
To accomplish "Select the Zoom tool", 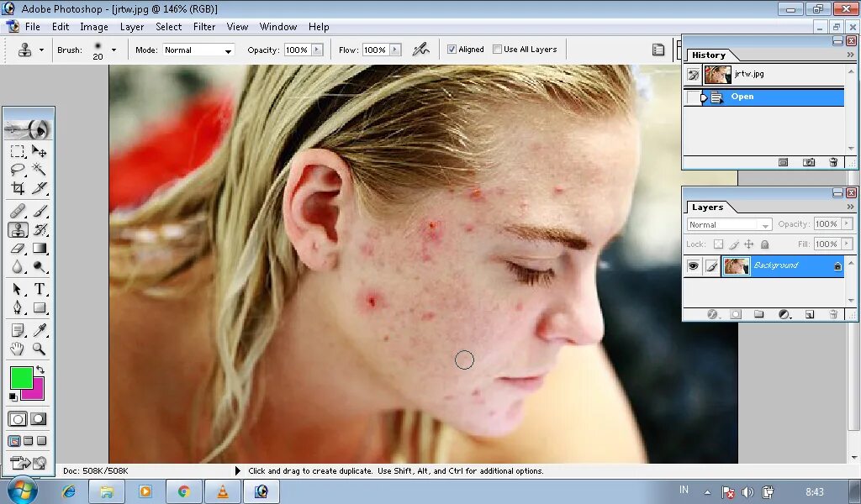I will point(39,349).
